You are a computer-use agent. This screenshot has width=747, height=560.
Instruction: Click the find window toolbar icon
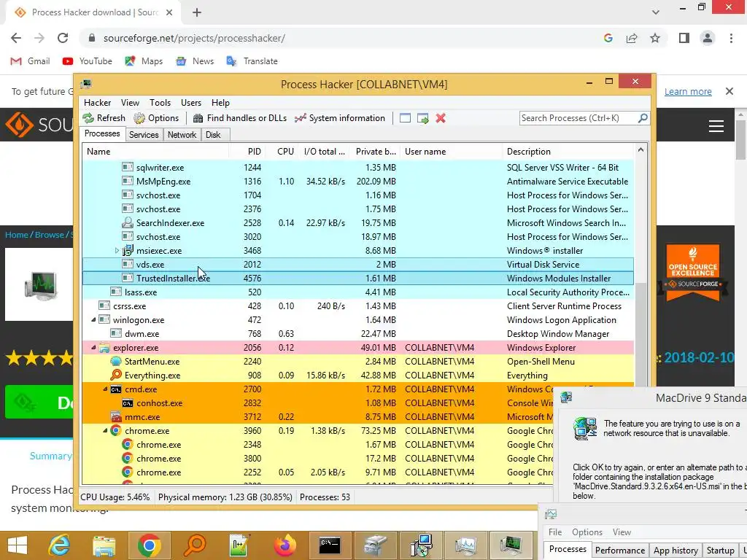[405, 118]
